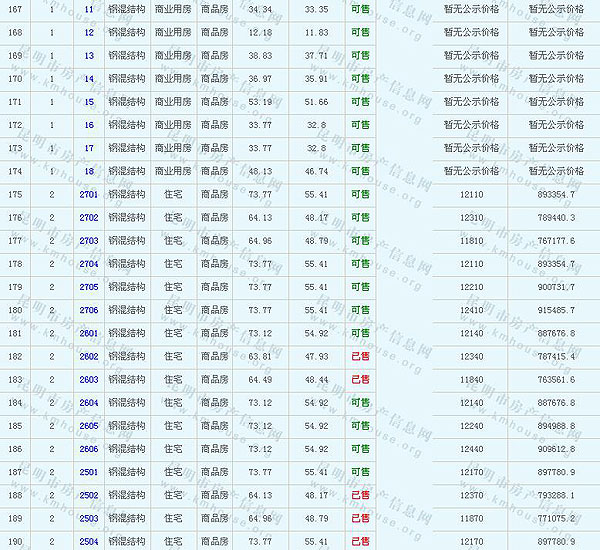Viewport: 600px width, 550px height.
Task: Open commercial unit 14 link
Action: pyautogui.click(x=89, y=79)
